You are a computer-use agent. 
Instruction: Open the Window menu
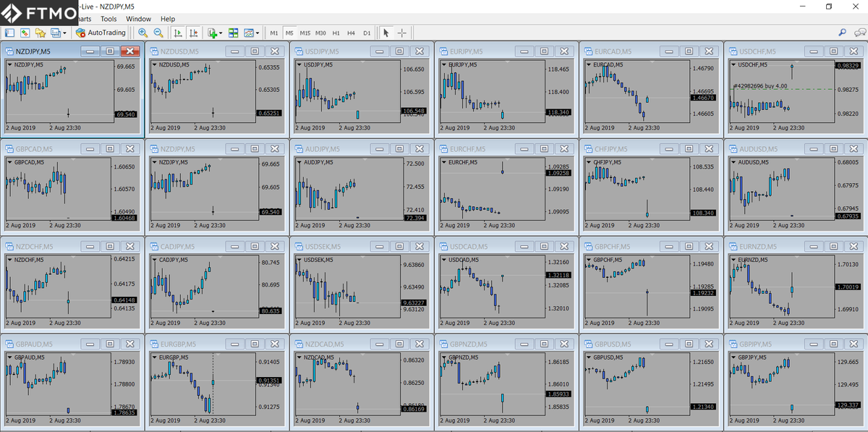(x=138, y=19)
